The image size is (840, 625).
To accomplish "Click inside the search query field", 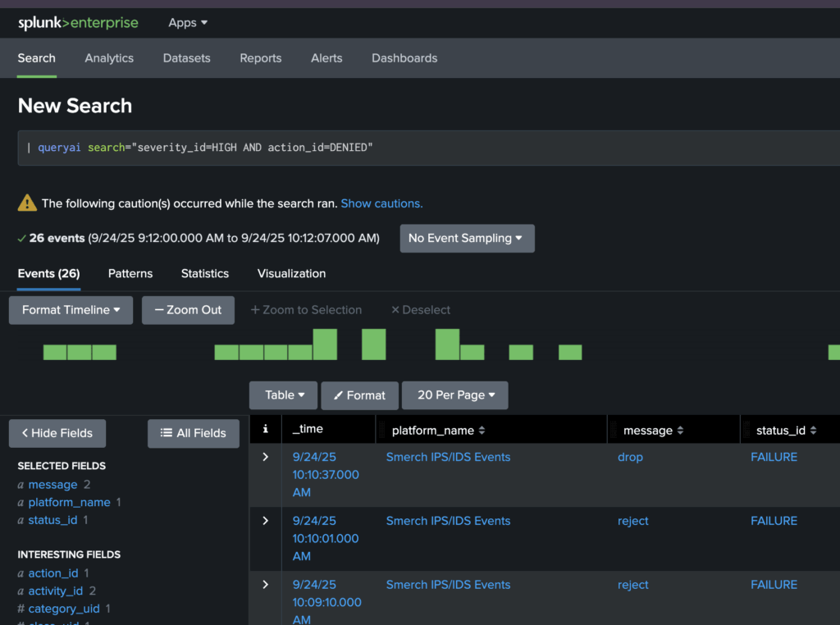I will pos(428,148).
